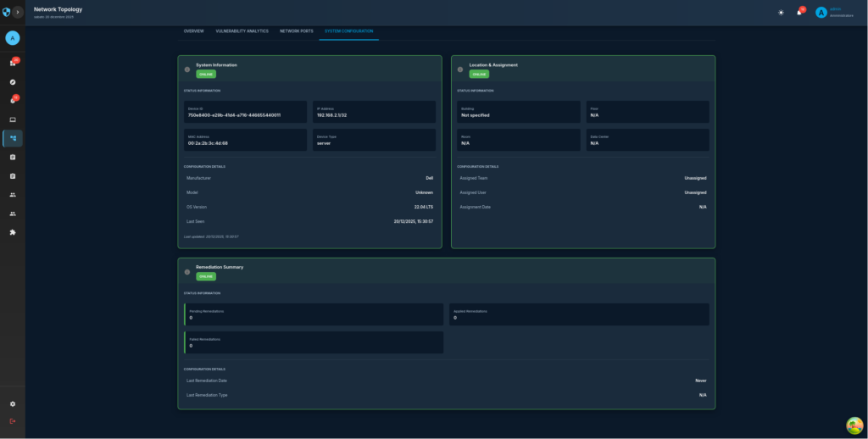Screen dimensions: 868x439
Task: Switch to the Vulnerability Analytics tab
Action: point(242,31)
